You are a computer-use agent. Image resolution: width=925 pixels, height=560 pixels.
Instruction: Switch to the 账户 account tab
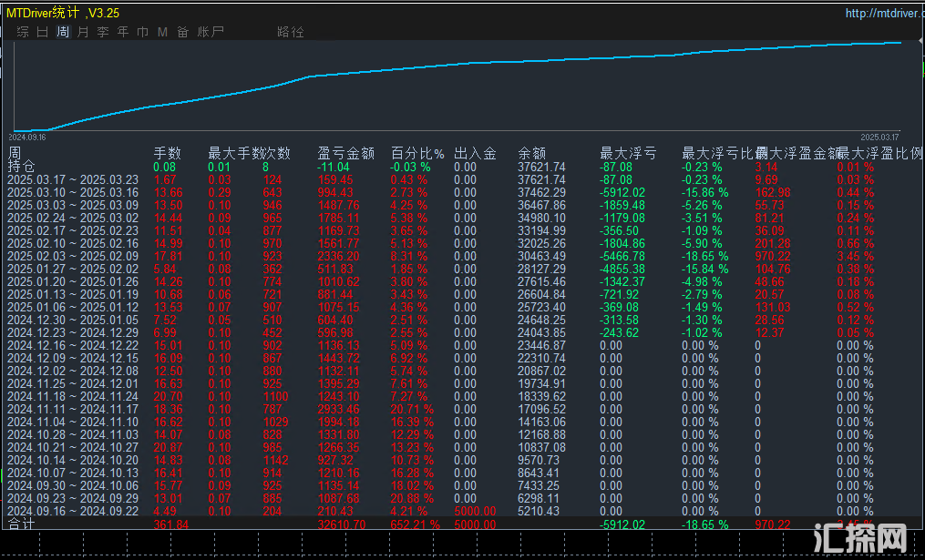click(211, 32)
